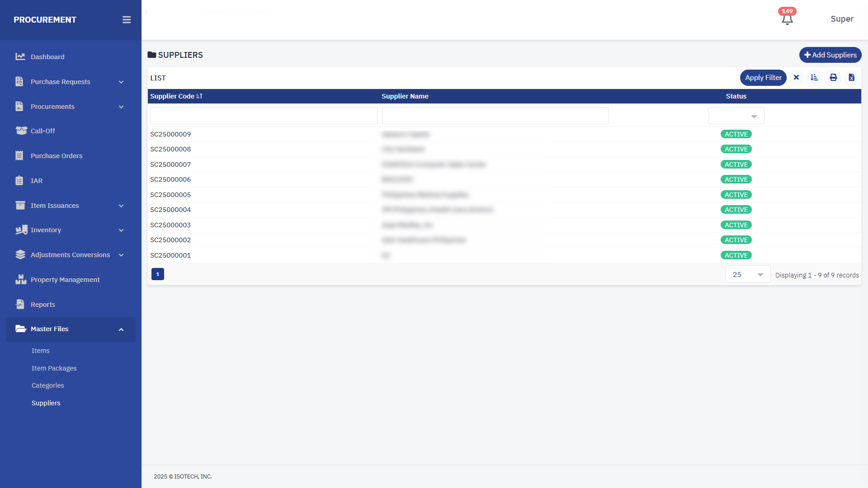The width and height of the screenshot is (868, 488).
Task: Click the print list icon
Action: 833,78
